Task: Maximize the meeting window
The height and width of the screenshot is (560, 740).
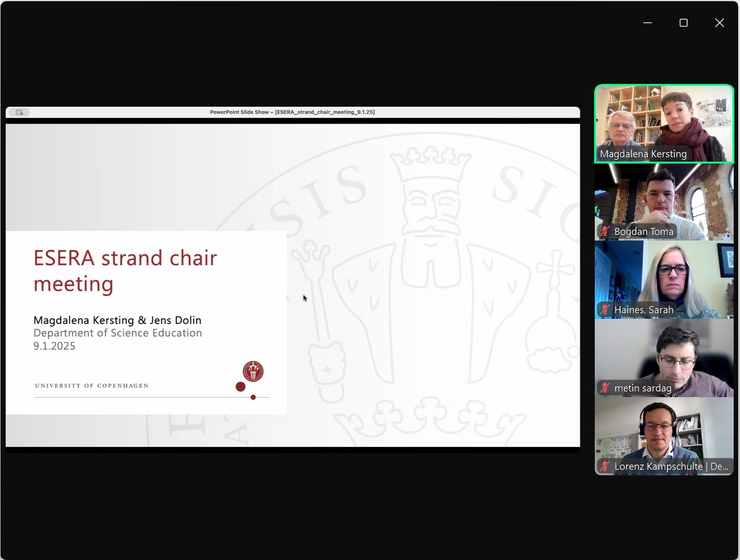Action: [683, 22]
